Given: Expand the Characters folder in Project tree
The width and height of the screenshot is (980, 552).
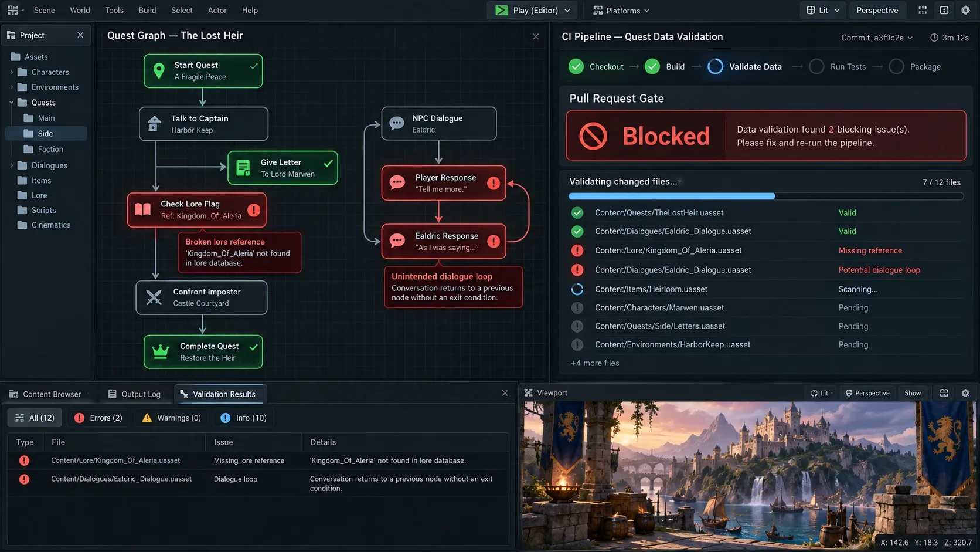Looking at the screenshot, I should tap(12, 72).
